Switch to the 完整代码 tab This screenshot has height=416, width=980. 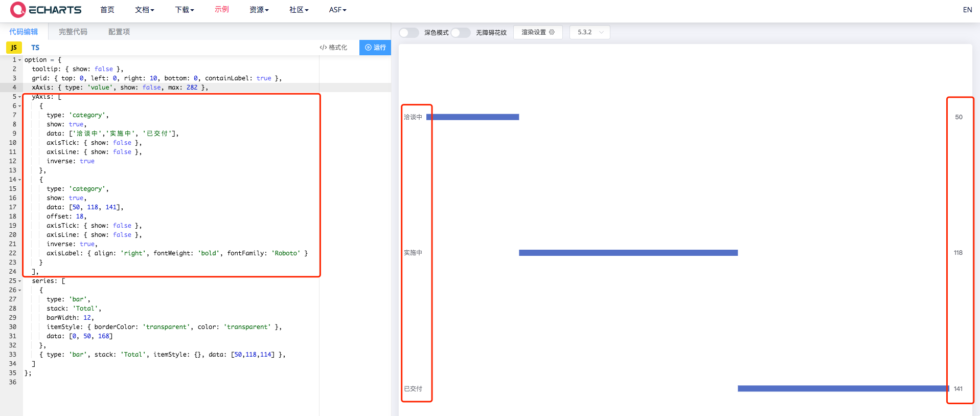pos(73,32)
